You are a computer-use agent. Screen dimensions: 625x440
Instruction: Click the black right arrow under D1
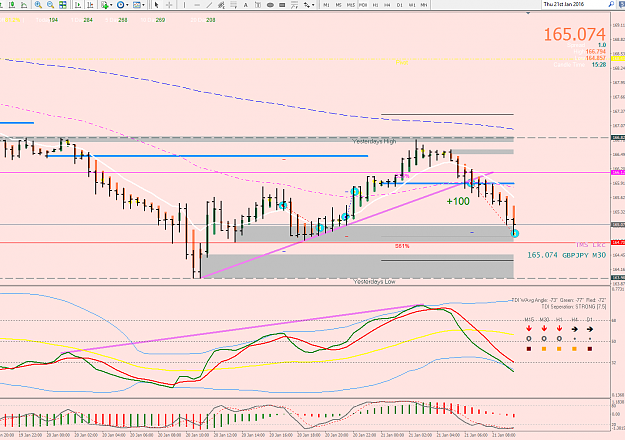coord(590,329)
